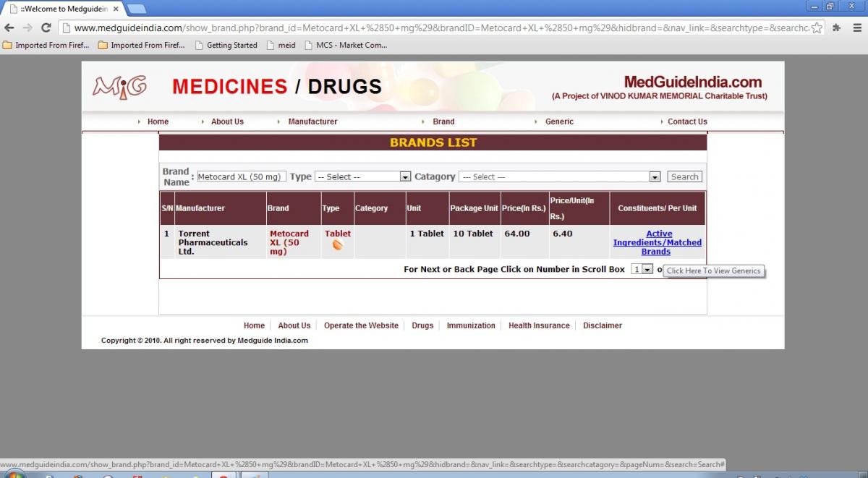Click the orange tablet pill icon

tap(337, 245)
